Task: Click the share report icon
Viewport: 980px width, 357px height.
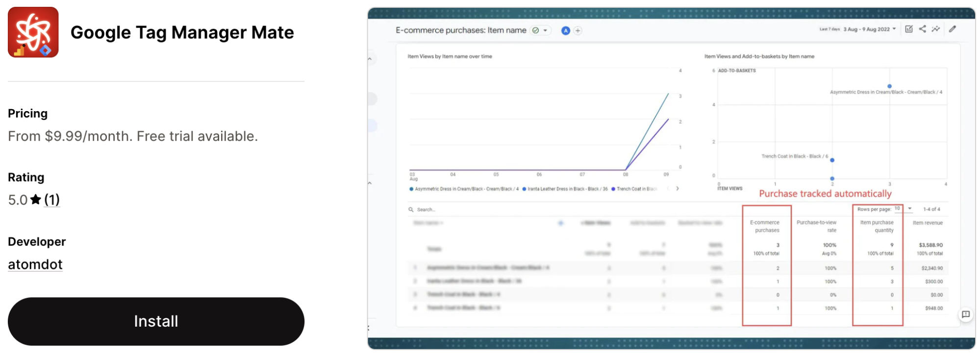Action: click(x=923, y=29)
